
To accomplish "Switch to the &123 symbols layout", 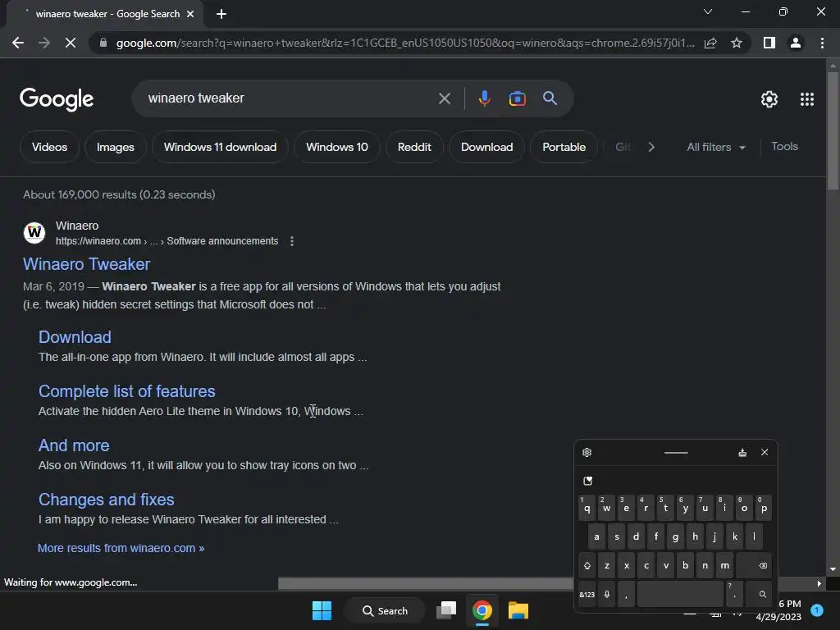I will point(587,594).
